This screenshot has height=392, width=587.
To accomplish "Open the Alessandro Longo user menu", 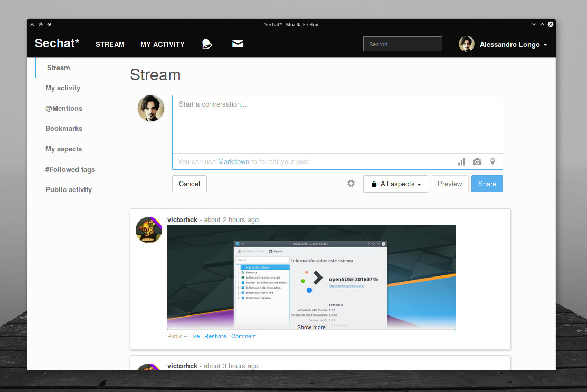I will pos(513,44).
